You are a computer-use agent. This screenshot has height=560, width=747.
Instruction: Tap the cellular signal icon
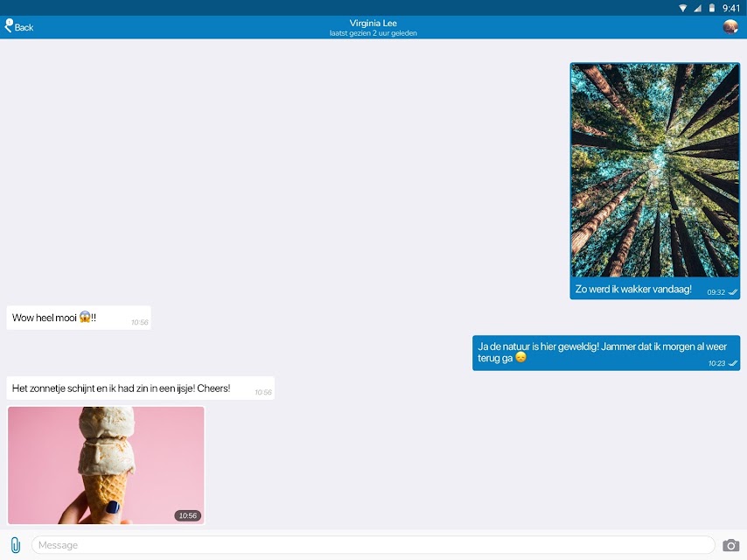point(697,8)
